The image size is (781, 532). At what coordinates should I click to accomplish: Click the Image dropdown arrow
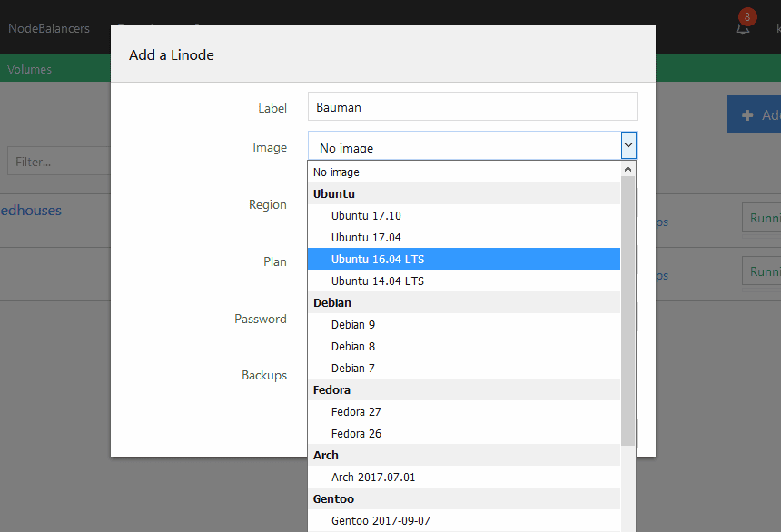[x=628, y=145]
